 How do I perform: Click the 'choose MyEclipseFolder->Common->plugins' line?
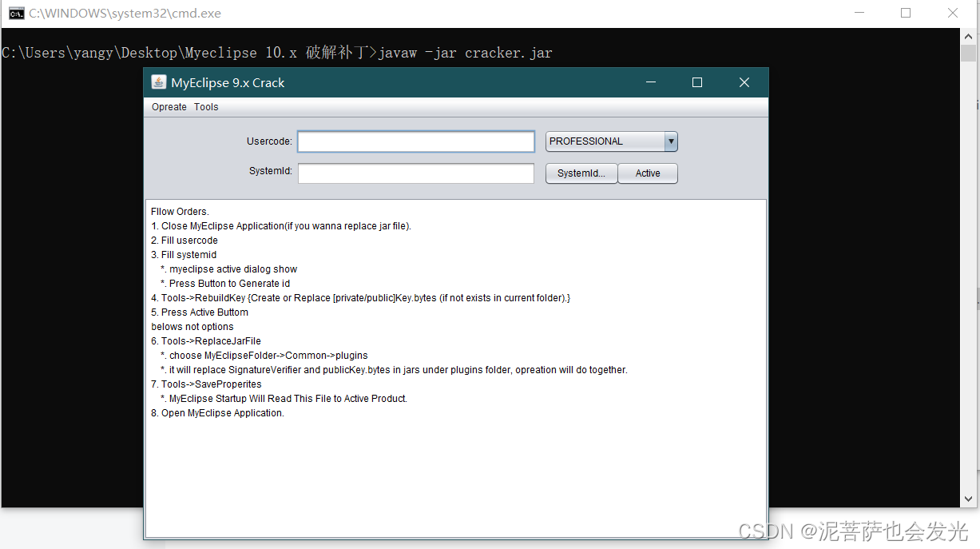pyautogui.click(x=264, y=356)
